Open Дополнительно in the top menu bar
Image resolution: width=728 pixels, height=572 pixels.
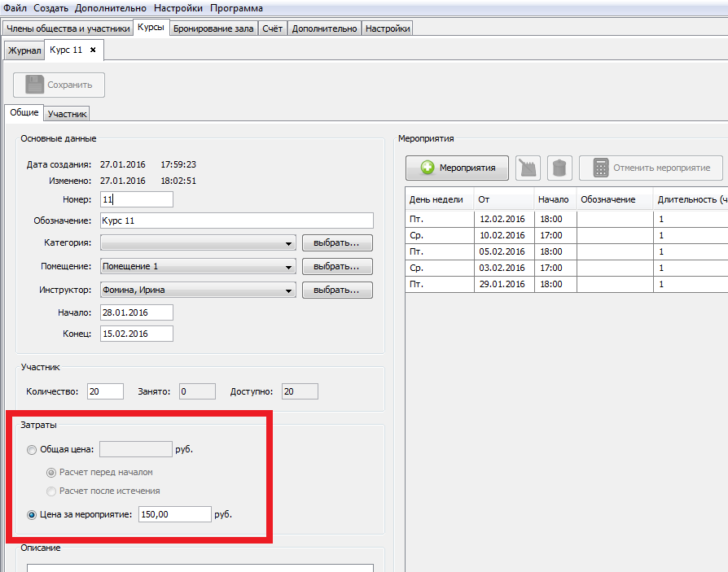111,8
